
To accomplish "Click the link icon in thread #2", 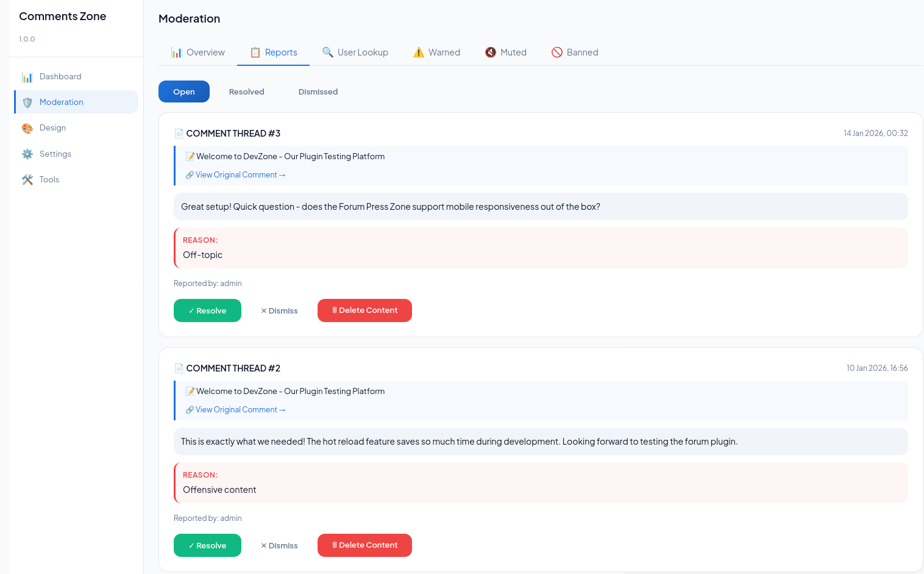I will [190, 410].
